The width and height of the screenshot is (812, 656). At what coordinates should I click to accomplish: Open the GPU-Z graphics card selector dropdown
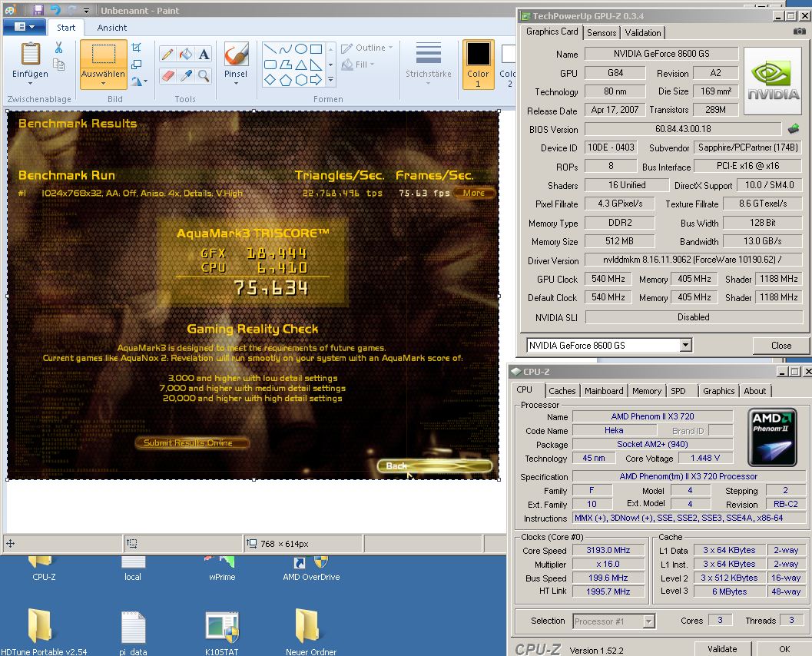pos(686,345)
